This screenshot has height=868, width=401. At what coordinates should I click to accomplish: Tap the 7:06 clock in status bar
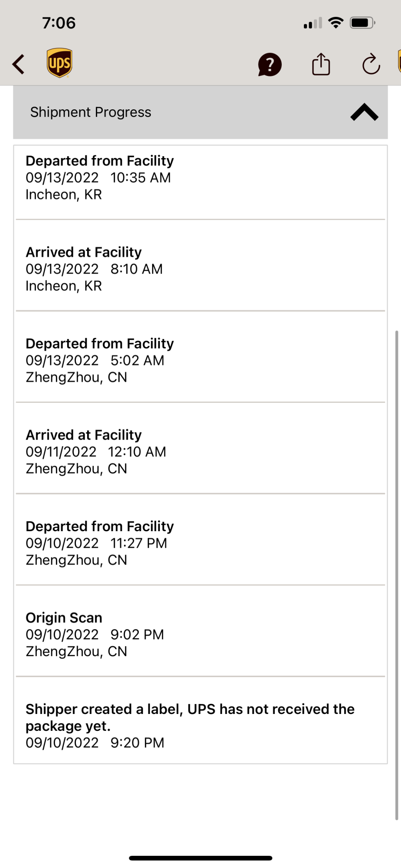[x=59, y=23]
